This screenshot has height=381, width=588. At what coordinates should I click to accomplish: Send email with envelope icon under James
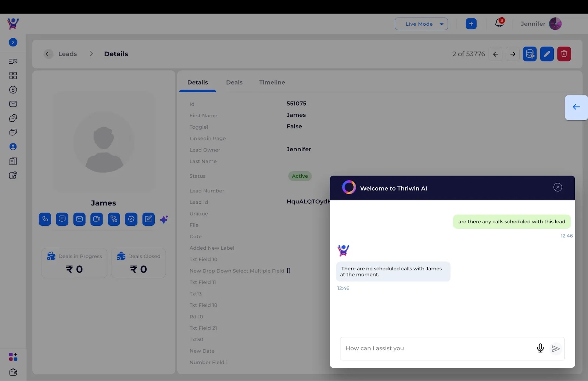pyautogui.click(x=79, y=219)
